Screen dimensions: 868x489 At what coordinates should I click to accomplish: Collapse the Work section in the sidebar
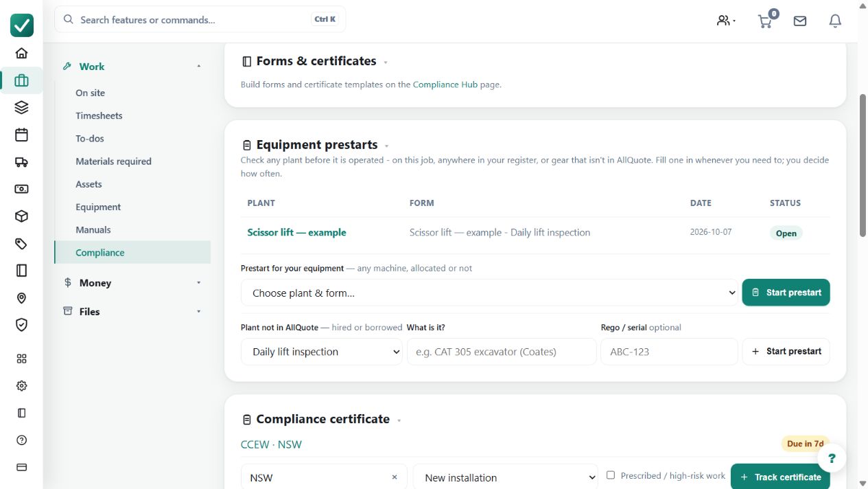(132, 67)
